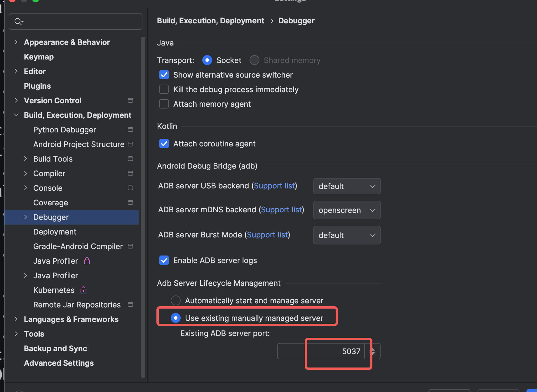Click the project-level icon beside Version Control
Screen dimensions: 537x392
tap(130, 101)
